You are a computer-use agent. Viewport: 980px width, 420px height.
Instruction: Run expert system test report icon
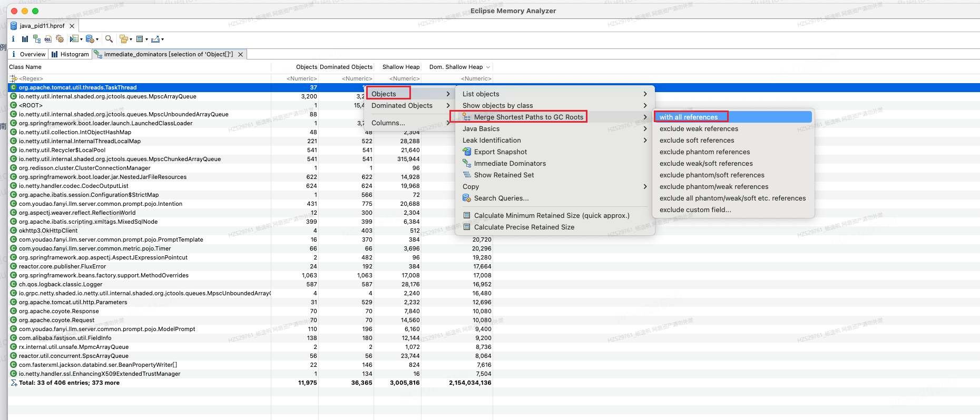pyautogui.click(x=74, y=39)
